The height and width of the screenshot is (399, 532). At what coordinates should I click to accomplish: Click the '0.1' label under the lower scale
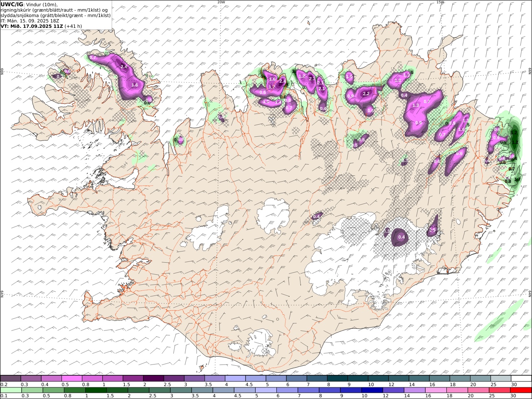[3, 396]
